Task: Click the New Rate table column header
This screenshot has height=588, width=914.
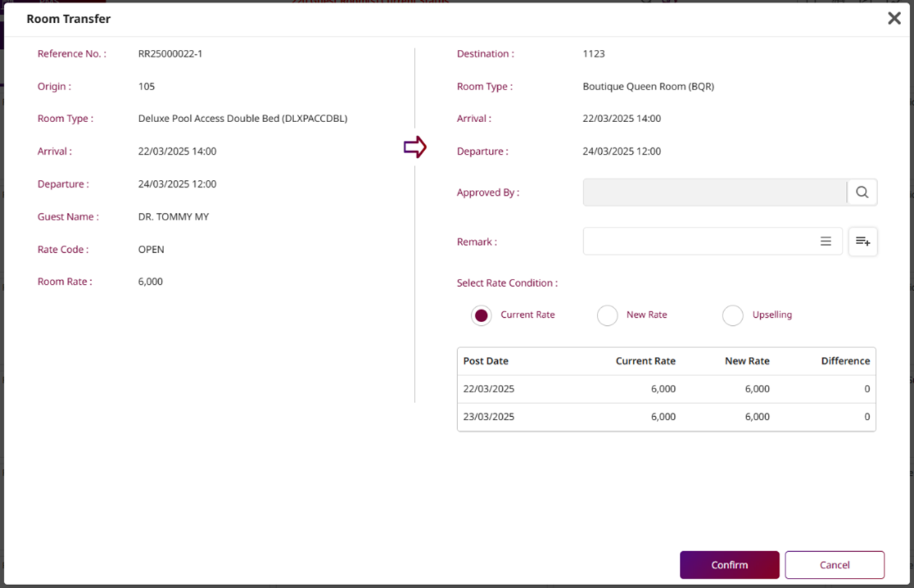Action: [x=747, y=361]
